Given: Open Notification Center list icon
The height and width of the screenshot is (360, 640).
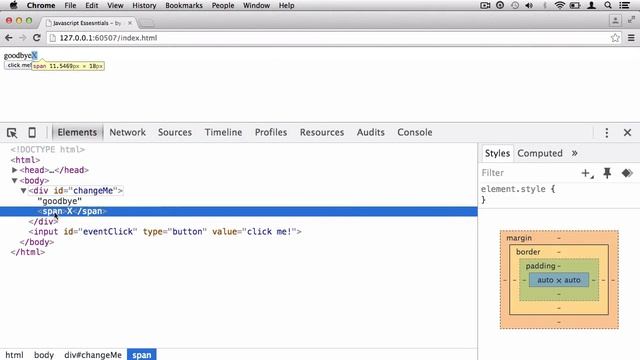Looking at the screenshot, I should (624, 5).
